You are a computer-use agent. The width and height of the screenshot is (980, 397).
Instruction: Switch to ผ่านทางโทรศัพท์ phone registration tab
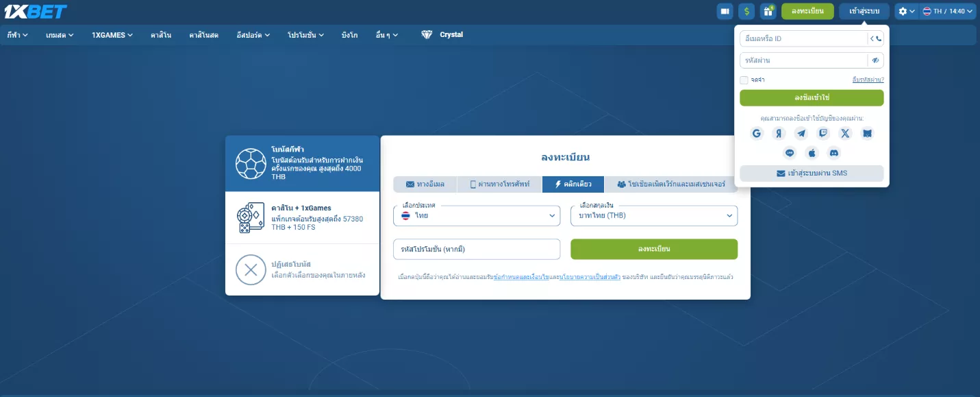point(500,184)
